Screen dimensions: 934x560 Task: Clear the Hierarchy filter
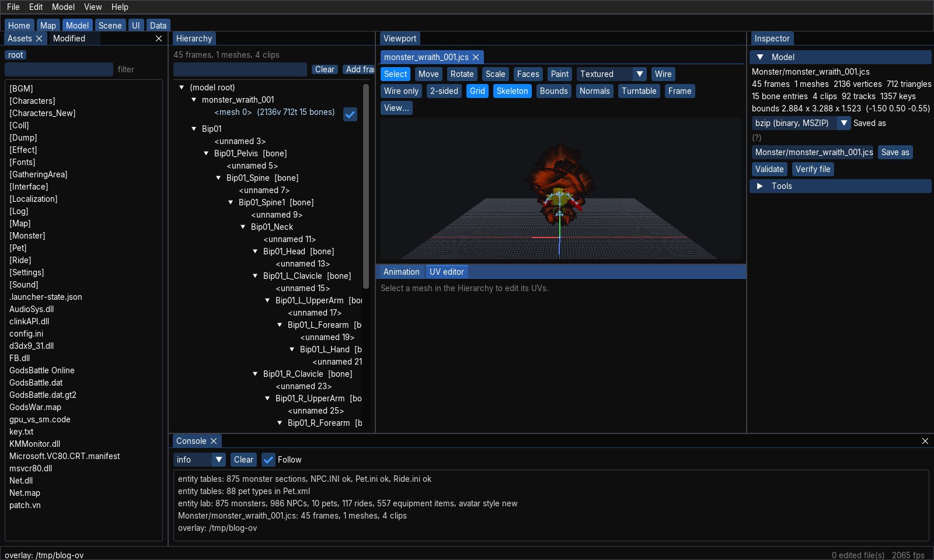point(325,69)
